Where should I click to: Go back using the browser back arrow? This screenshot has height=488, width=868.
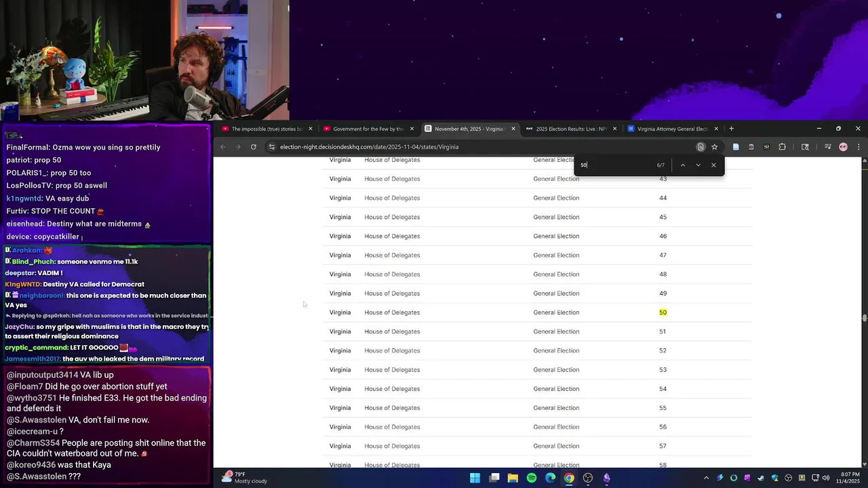coord(223,147)
